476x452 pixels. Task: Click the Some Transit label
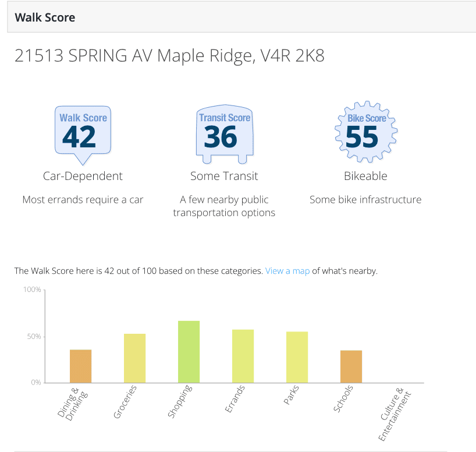pos(224,176)
